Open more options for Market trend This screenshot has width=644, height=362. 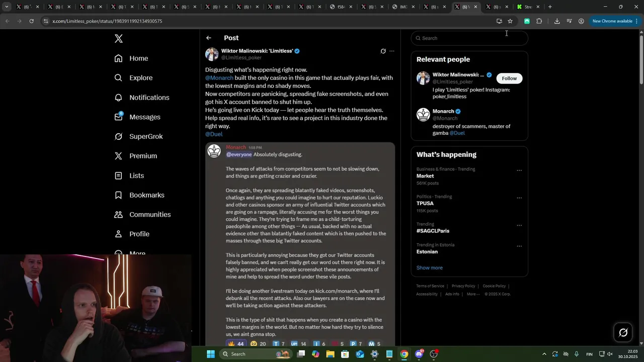519,170
